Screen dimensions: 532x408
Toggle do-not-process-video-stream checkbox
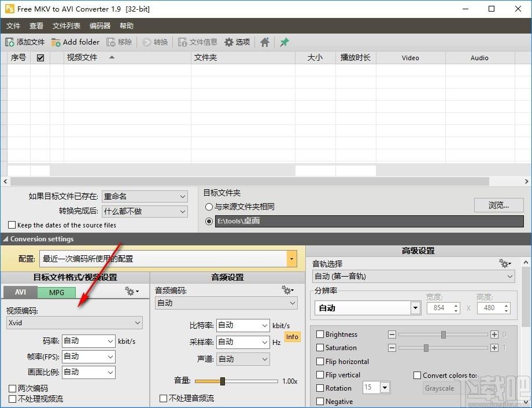pyautogui.click(x=12, y=399)
